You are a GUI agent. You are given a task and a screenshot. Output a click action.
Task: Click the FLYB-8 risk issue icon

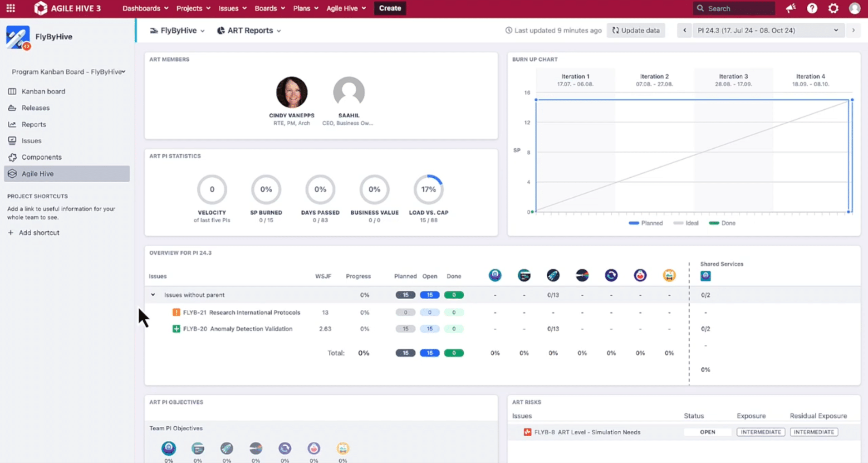pos(527,432)
